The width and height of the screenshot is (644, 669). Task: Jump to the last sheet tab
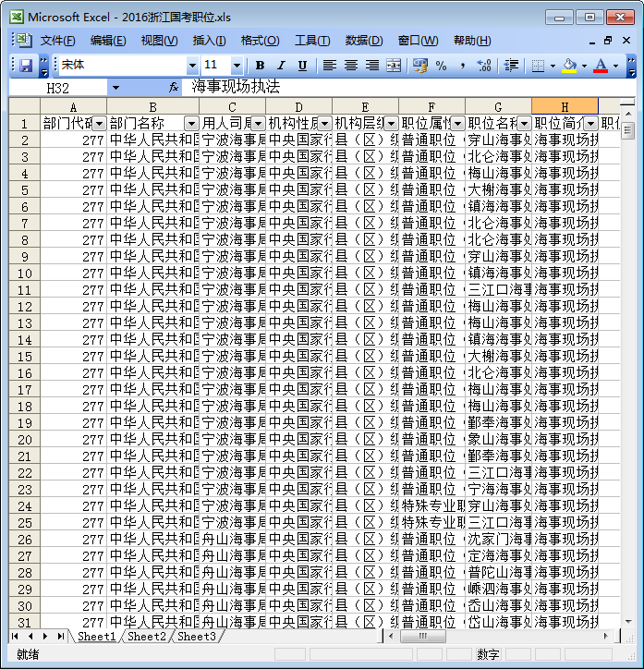click(61, 636)
